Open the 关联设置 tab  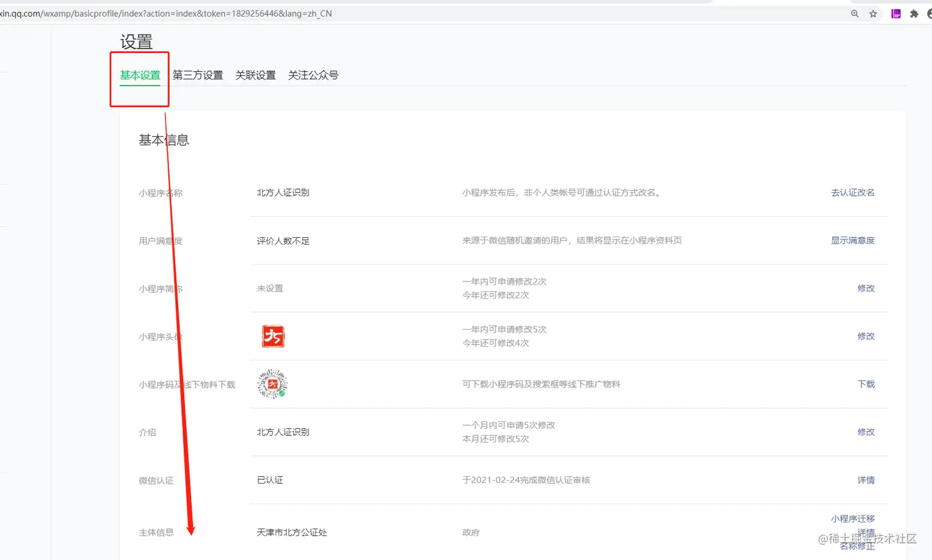(255, 75)
